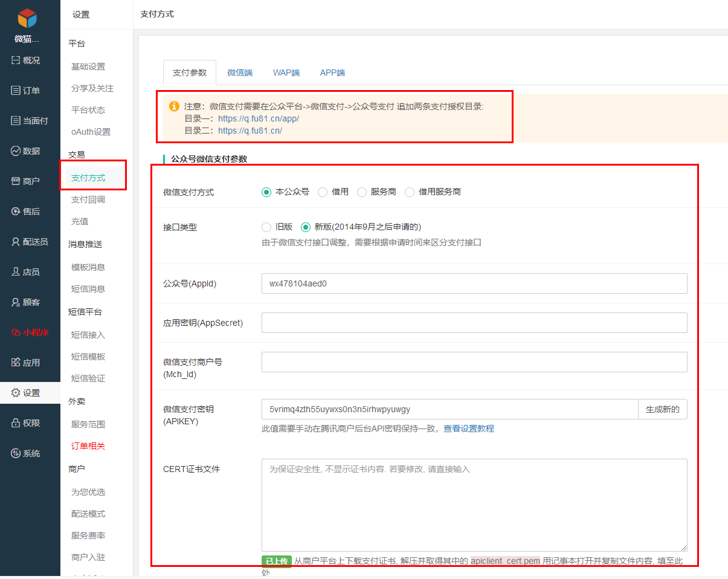Open 基础设置 in settings menu

[x=88, y=66]
